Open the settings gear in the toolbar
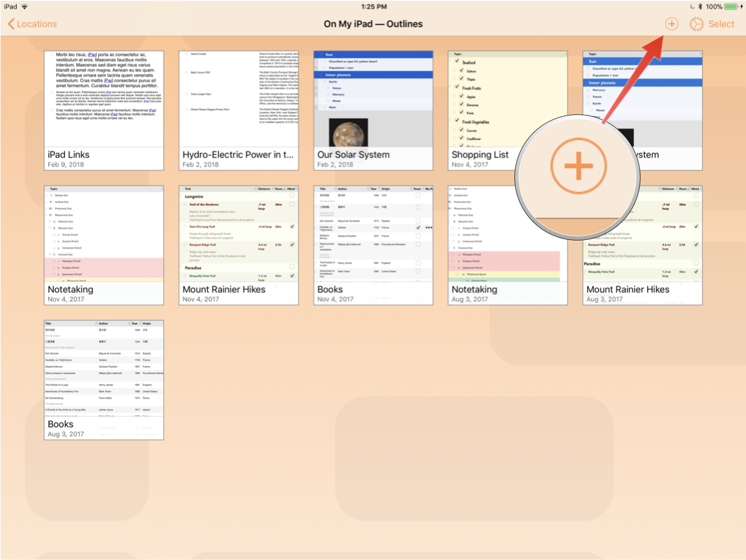 pos(697,24)
